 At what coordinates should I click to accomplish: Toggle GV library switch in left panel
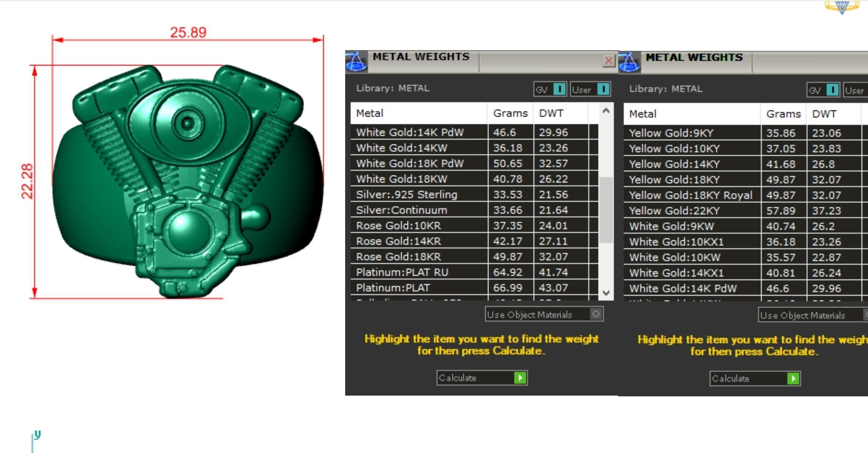coord(559,89)
